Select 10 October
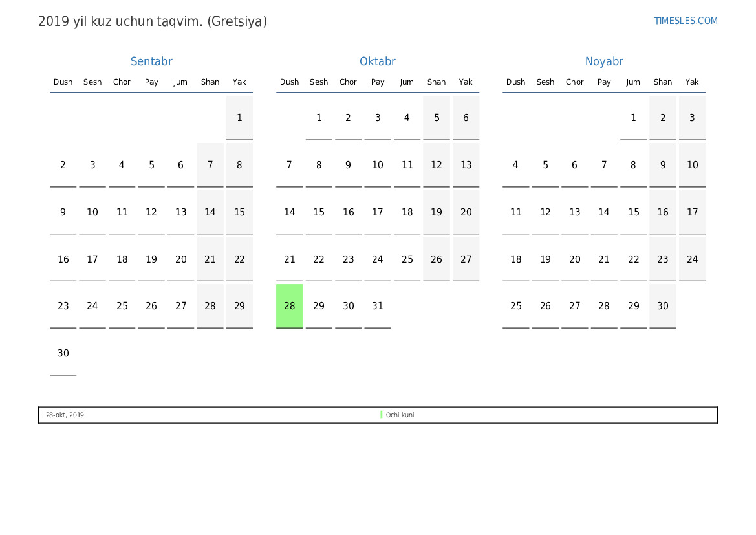This screenshot has width=756, height=535. coord(378,165)
